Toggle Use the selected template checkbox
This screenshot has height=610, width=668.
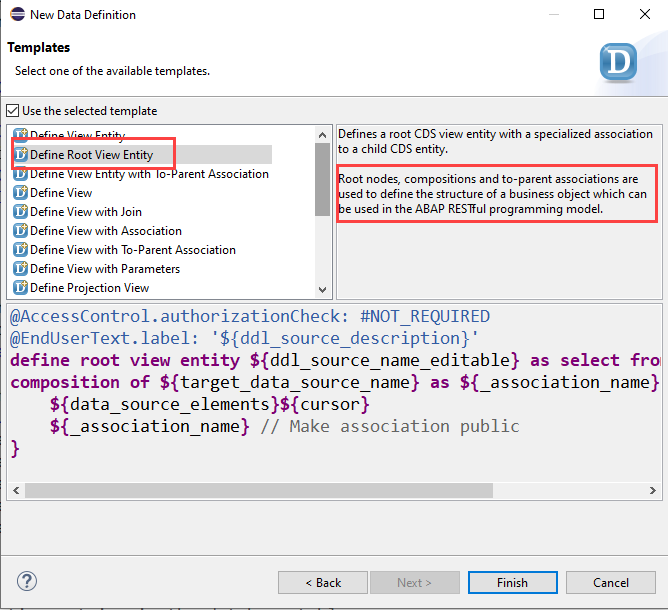pyautogui.click(x=13, y=111)
